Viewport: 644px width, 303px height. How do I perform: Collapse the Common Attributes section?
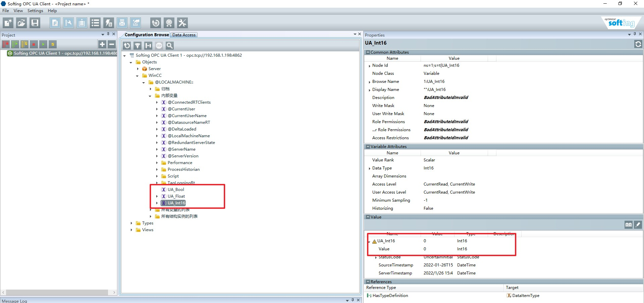point(368,52)
